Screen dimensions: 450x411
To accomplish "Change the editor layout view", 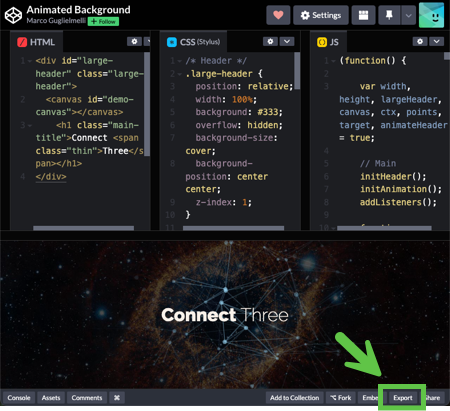I will 363,15.
